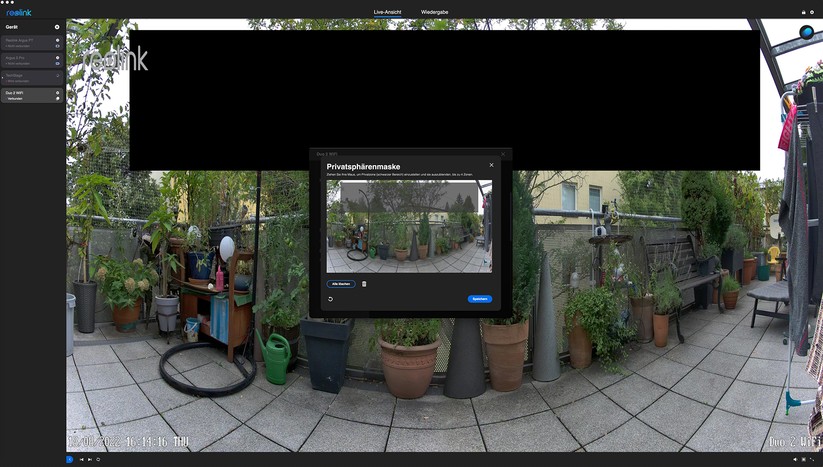Open settings gear for Argus 3 Pro
The width and height of the screenshot is (823, 467).
click(58, 58)
